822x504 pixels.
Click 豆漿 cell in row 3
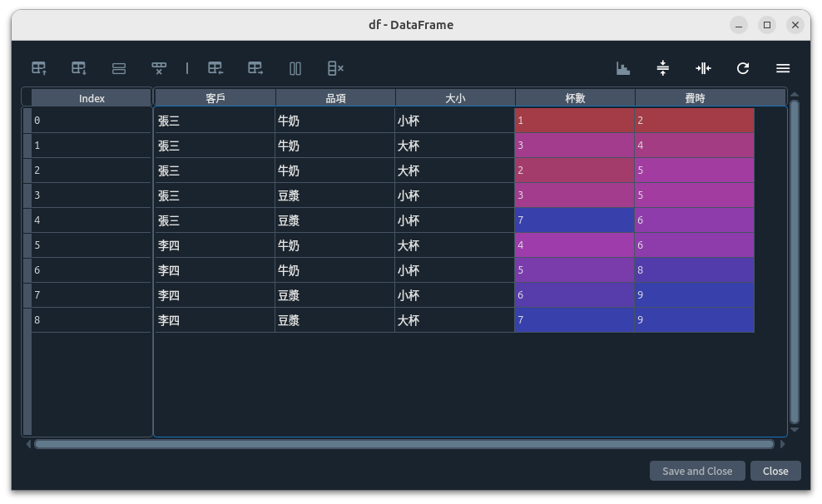(x=335, y=195)
